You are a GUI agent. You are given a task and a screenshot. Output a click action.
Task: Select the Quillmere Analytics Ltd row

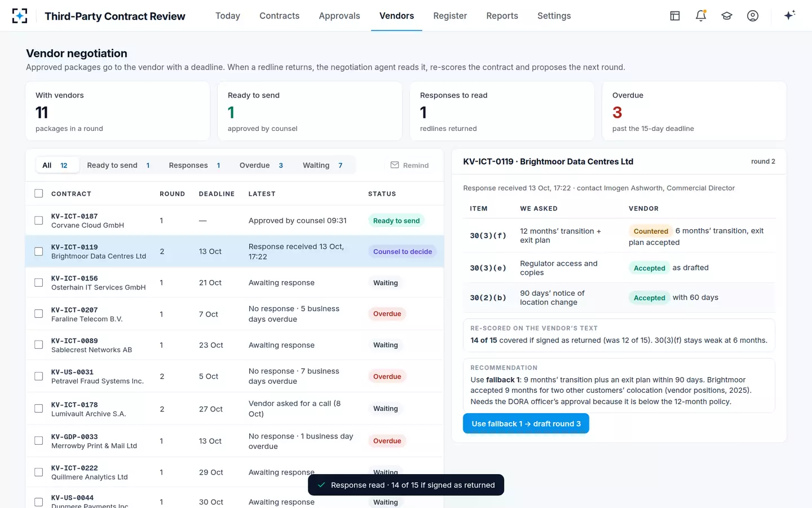[x=235, y=472]
